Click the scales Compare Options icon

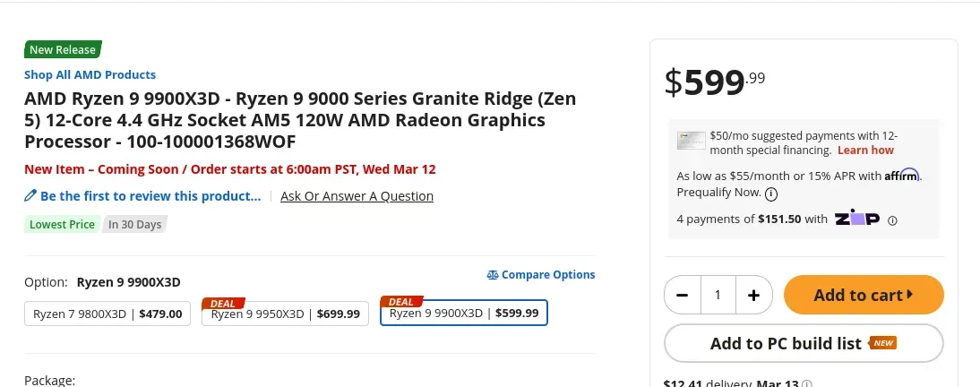click(x=493, y=274)
